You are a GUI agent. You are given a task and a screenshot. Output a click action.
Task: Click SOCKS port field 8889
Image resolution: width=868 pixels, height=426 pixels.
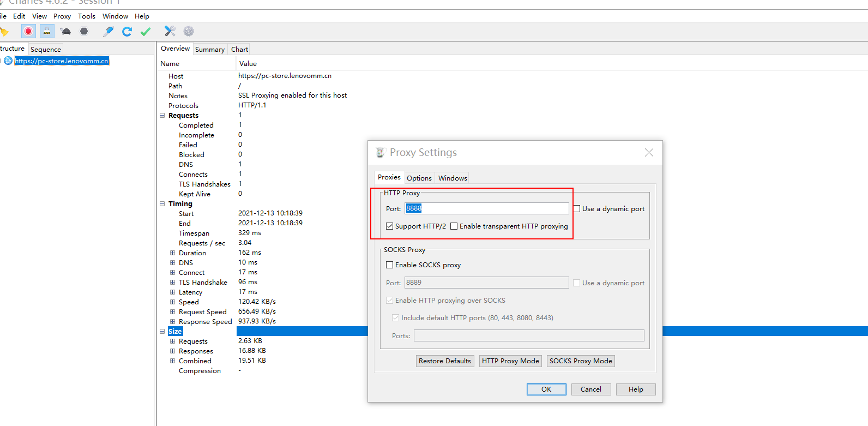(487, 283)
